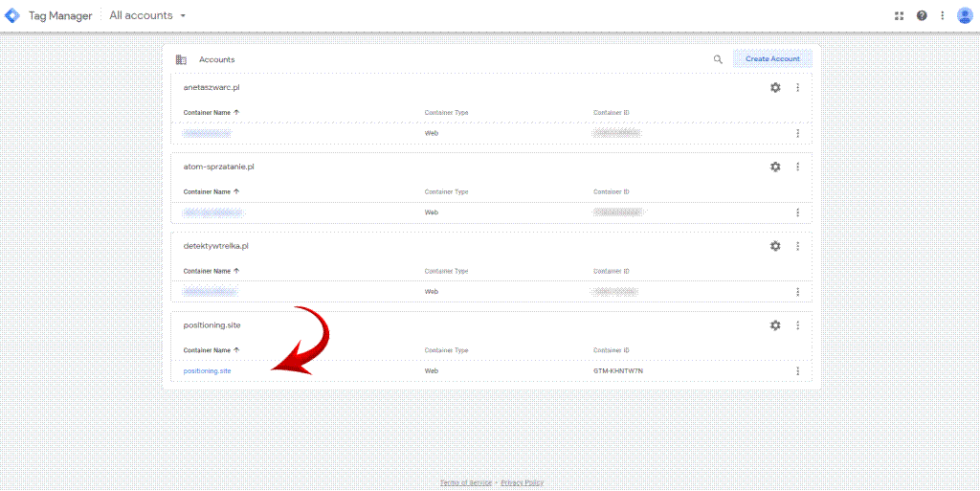
Task: Open the user profile avatar
Action: coord(964,15)
